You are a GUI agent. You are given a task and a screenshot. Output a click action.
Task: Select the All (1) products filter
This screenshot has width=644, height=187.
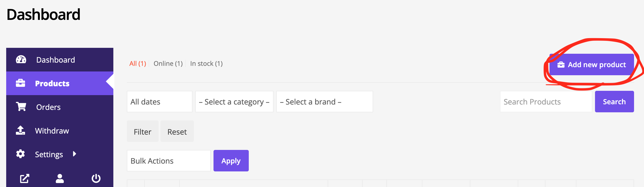coord(138,64)
